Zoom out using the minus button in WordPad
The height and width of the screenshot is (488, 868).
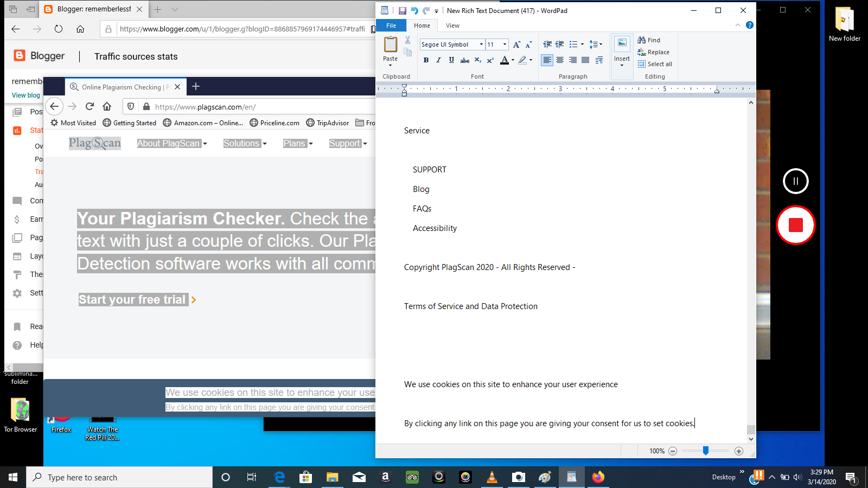pyautogui.click(x=673, y=451)
